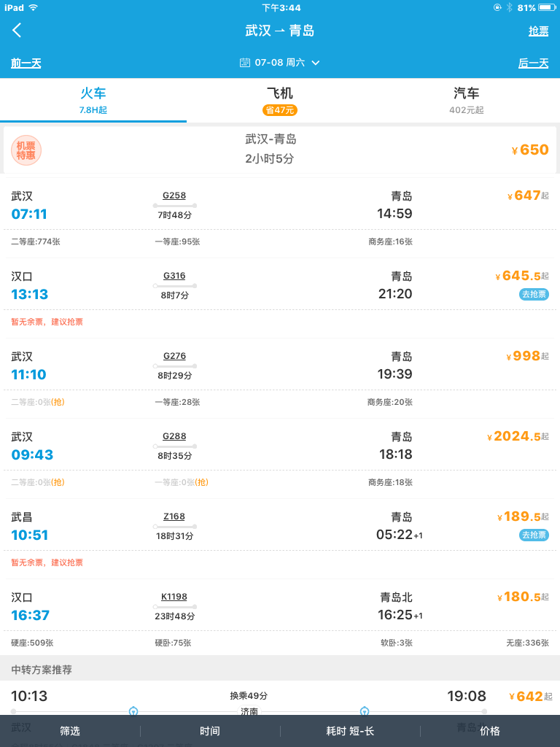
Task: Toggle sorting by 时间
Action: (x=210, y=731)
